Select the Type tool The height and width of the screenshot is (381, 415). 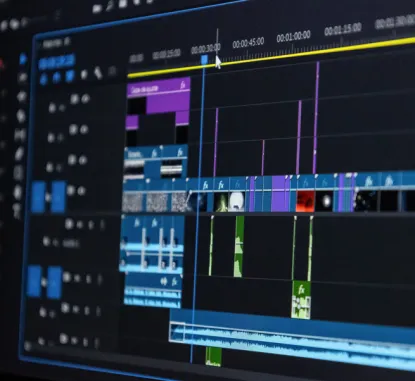[x=17, y=210]
